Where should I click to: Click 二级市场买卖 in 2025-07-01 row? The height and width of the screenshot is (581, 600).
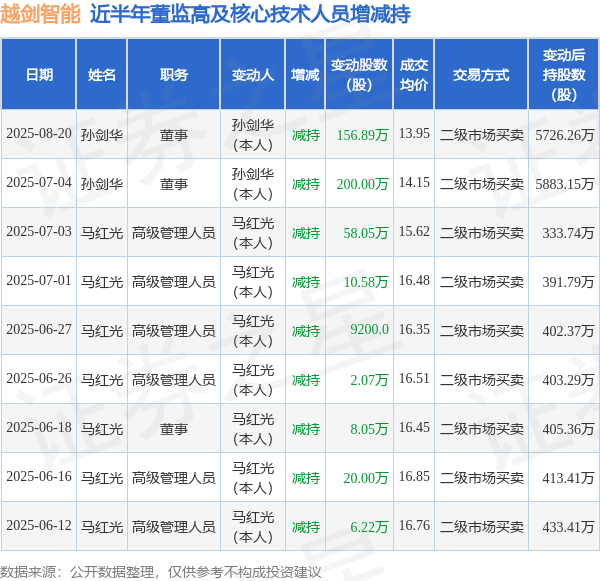481,282
